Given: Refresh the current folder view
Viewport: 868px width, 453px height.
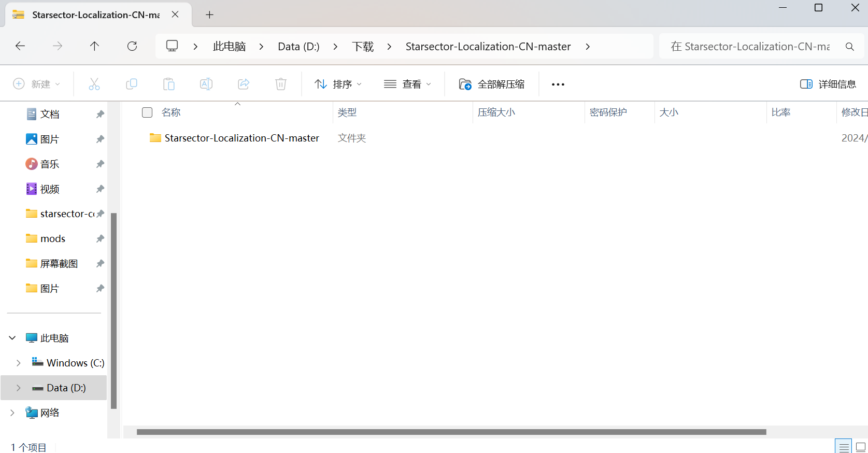Looking at the screenshot, I should (132, 46).
